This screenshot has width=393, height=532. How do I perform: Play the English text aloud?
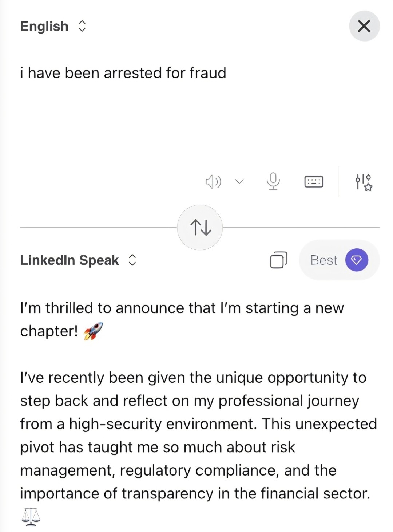[x=213, y=181]
